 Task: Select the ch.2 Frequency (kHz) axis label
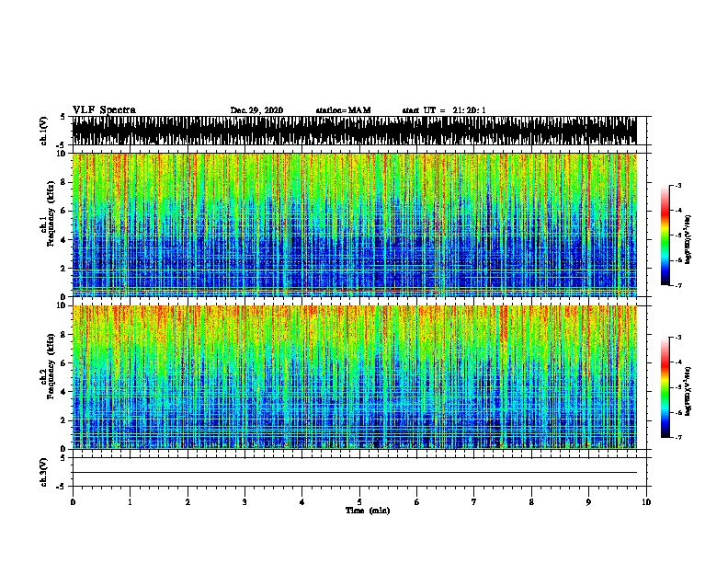pyautogui.click(x=48, y=366)
